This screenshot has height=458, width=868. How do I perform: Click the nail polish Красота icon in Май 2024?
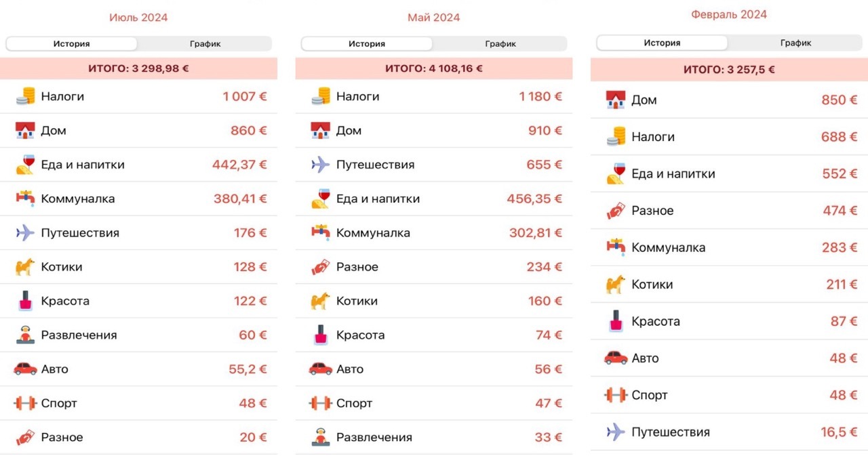tap(320, 335)
